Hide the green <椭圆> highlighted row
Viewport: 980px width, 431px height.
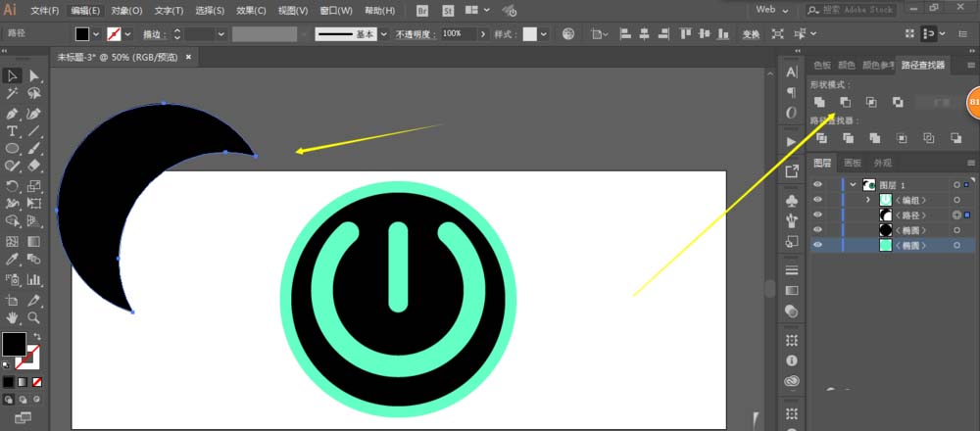[817, 246]
